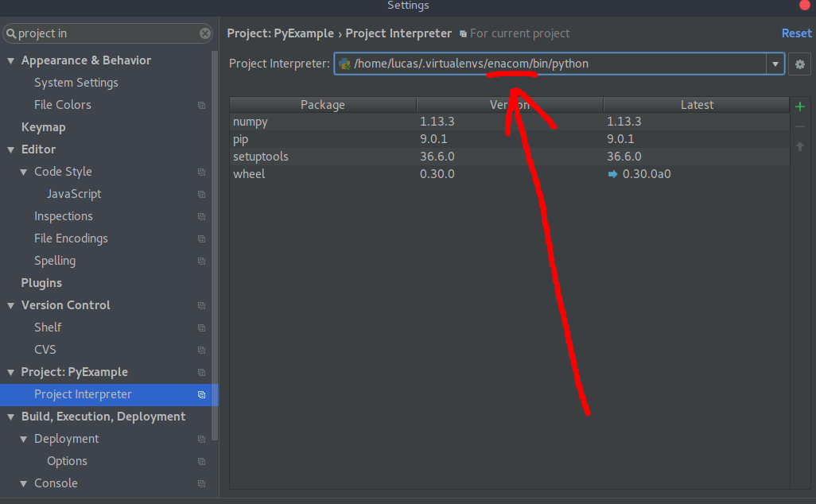Image resolution: width=816 pixels, height=504 pixels.
Task: Collapse the Console node
Action: pyautogui.click(x=23, y=483)
